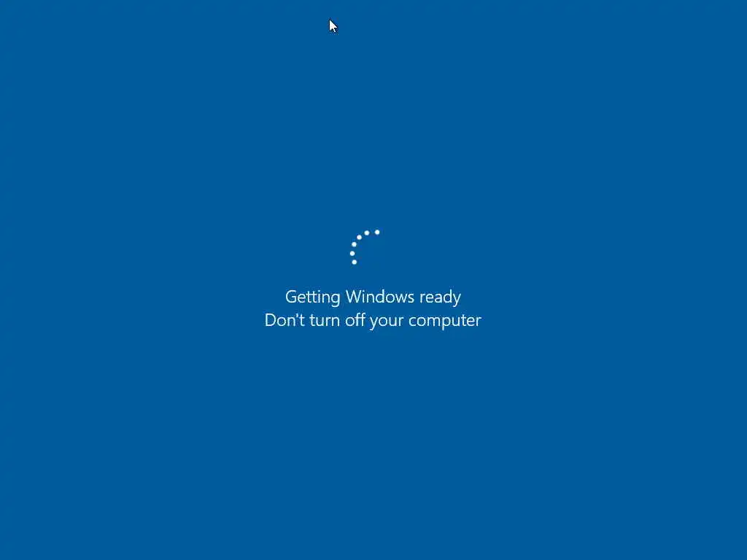747x560 pixels.
Task: Click the second-lowest dot in the spinner
Action: coord(352,253)
